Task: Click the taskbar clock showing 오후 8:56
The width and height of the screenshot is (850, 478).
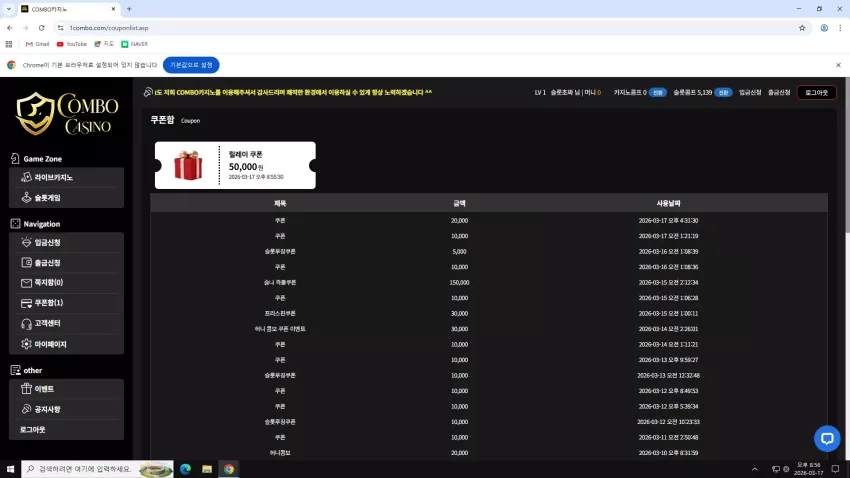Action: click(808, 469)
